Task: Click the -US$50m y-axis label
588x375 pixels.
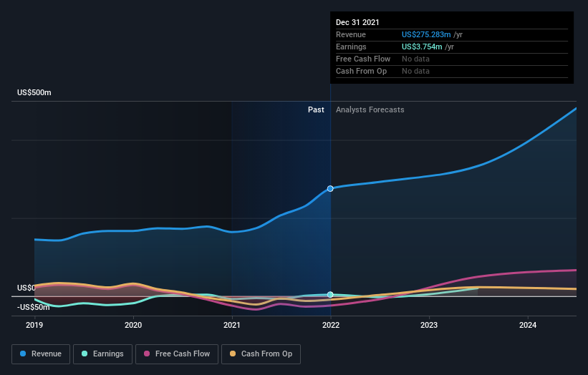Action: point(34,307)
